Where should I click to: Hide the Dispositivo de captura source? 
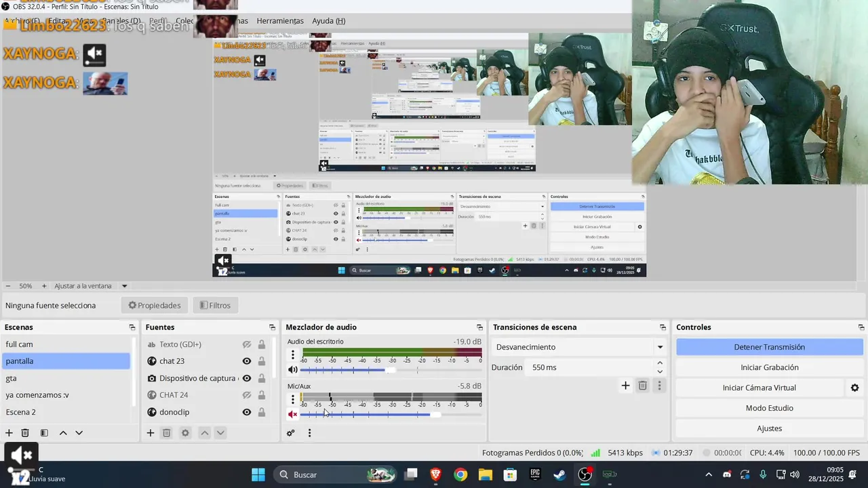(x=247, y=378)
